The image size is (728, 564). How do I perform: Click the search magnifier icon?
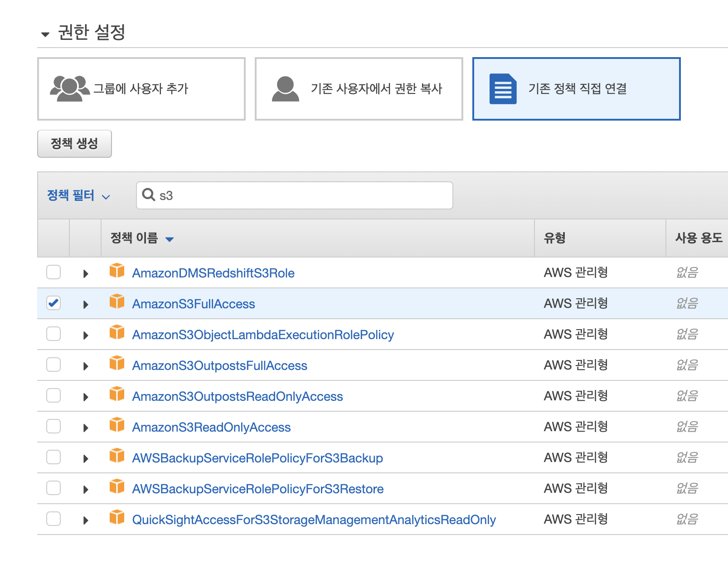point(149,194)
